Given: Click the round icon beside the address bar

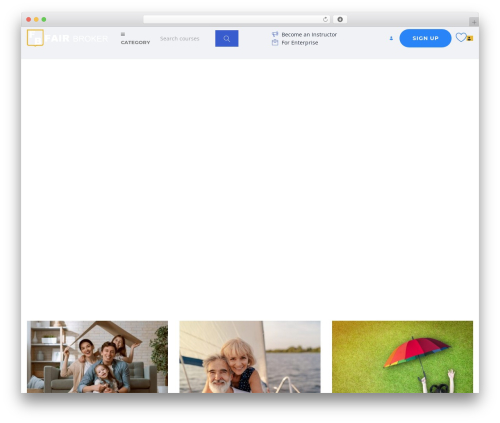Looking at the screenshot, I should point(340,19).
